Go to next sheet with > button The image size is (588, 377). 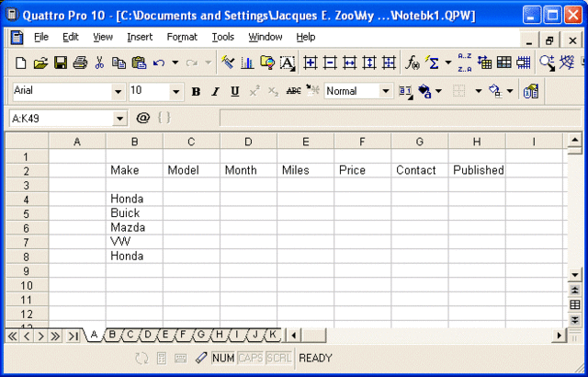click(x=40, y=337)
